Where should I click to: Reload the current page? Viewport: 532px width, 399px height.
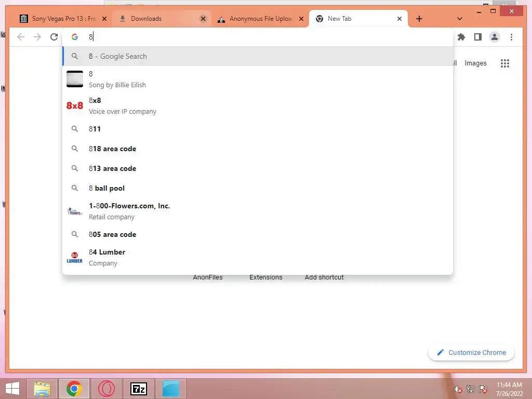(54, 37)
